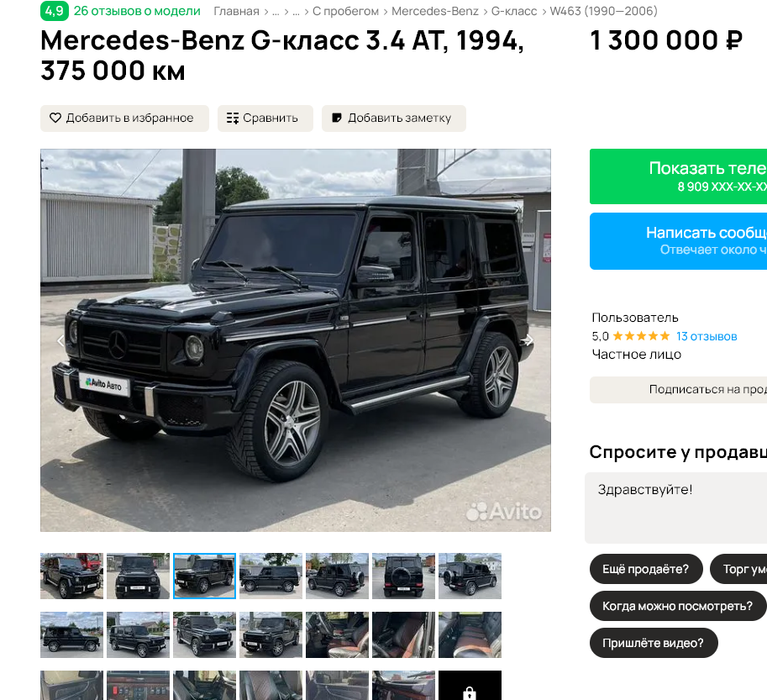This screenshot has height=700, width=767.
Task: Select the Ещё продаёте? quick question
Action: click(x=646, y=569)
